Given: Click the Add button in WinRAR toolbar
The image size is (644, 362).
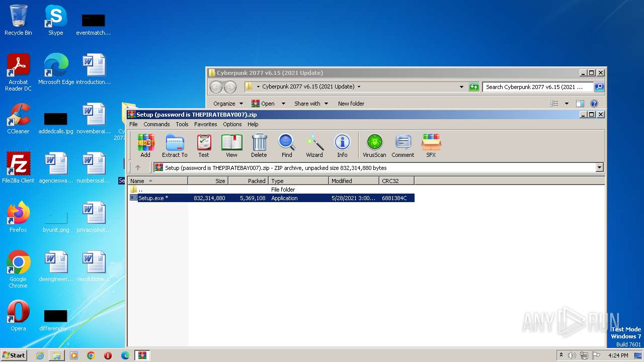Looking at the screenshot, I should 145,146.
